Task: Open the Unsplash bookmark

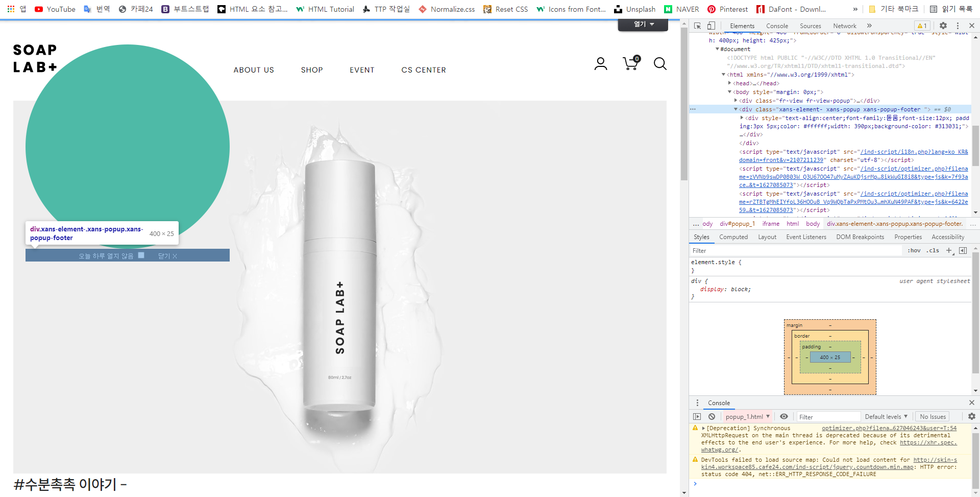Action: (x=634, y=9)
